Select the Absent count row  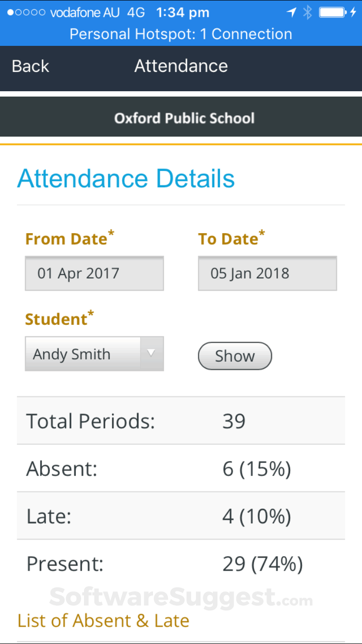(x=181, y=468)
